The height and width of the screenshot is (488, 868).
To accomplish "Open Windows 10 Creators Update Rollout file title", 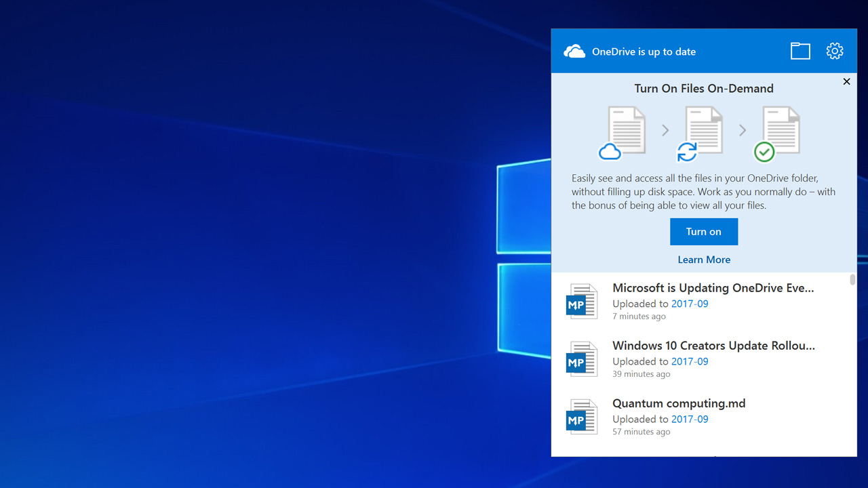I will [x=713, y=346].
